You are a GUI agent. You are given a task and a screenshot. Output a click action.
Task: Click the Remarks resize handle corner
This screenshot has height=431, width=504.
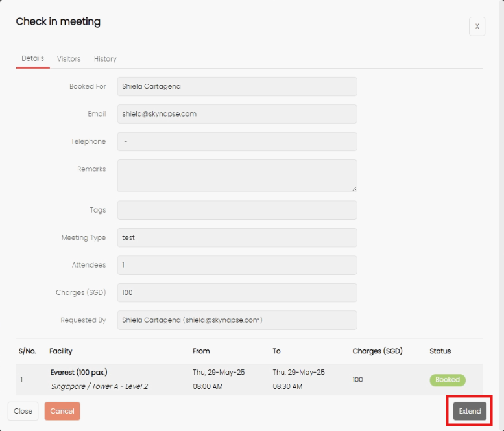pyautogui.click(x=354, y=189)
